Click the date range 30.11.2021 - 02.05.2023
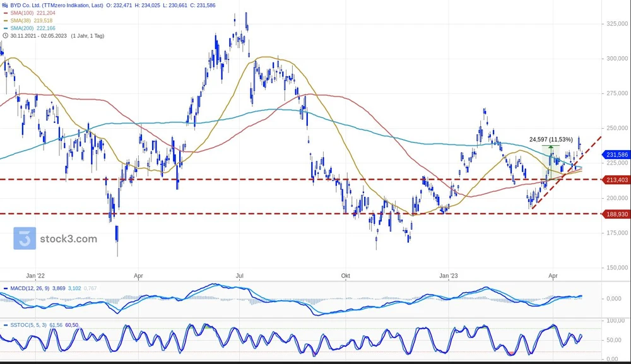The width and height of the screenshot is (631, 364). click(x=38, y=36)
